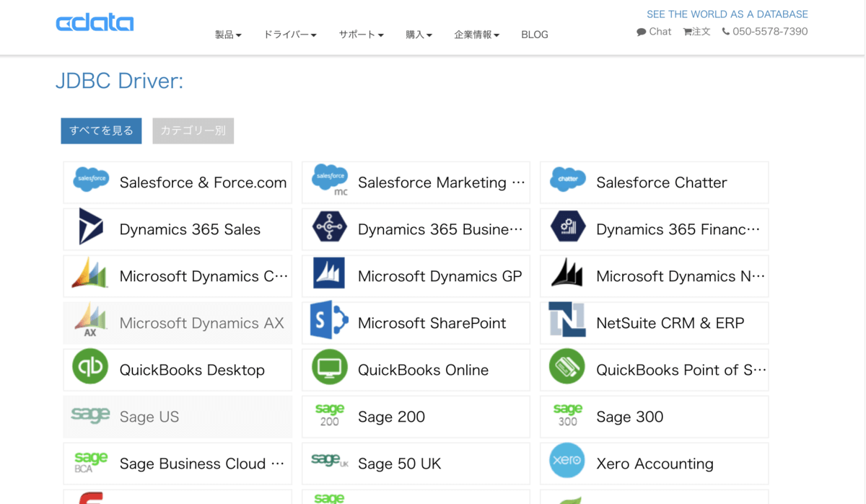Click the 注文 cart link

point(697,32)
